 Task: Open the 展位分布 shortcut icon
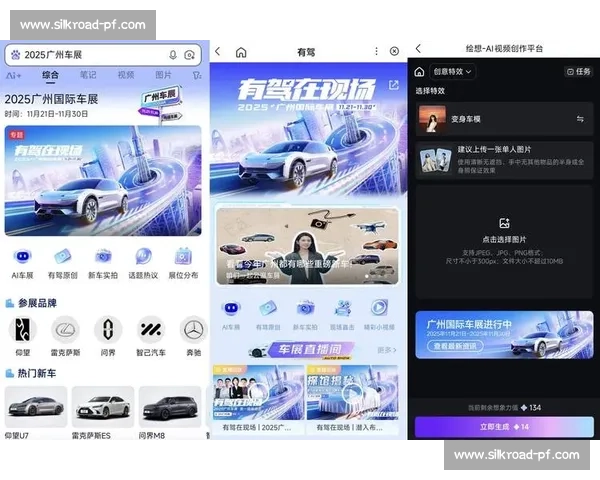coord(184,257)
